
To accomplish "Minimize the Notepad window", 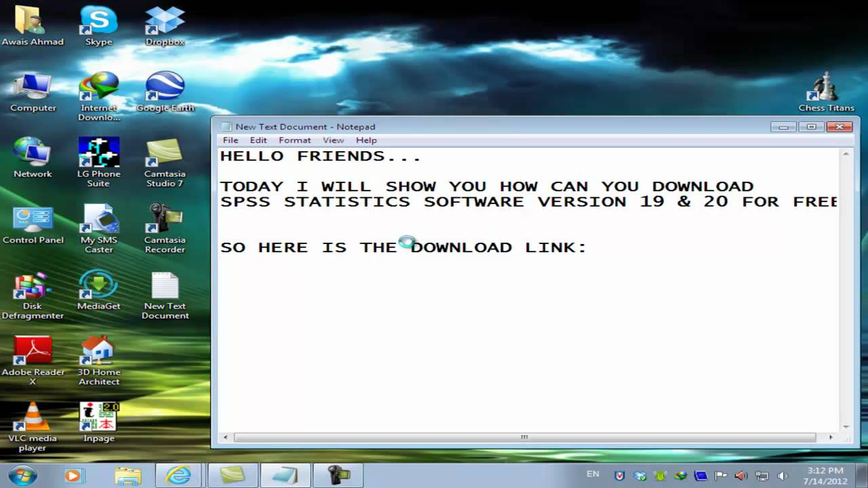I will click(x=784, y=126).
